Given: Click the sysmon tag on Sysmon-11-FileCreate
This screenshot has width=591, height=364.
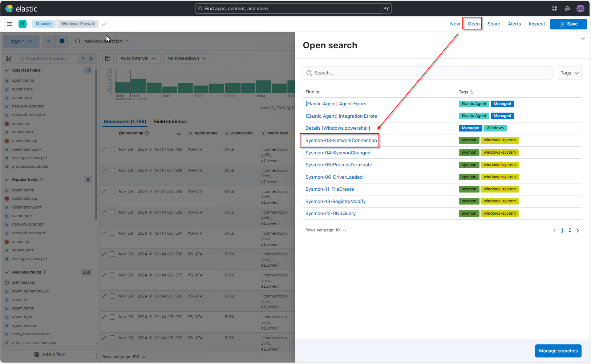Looking at the screenshot, I should (x=469, y=189).
